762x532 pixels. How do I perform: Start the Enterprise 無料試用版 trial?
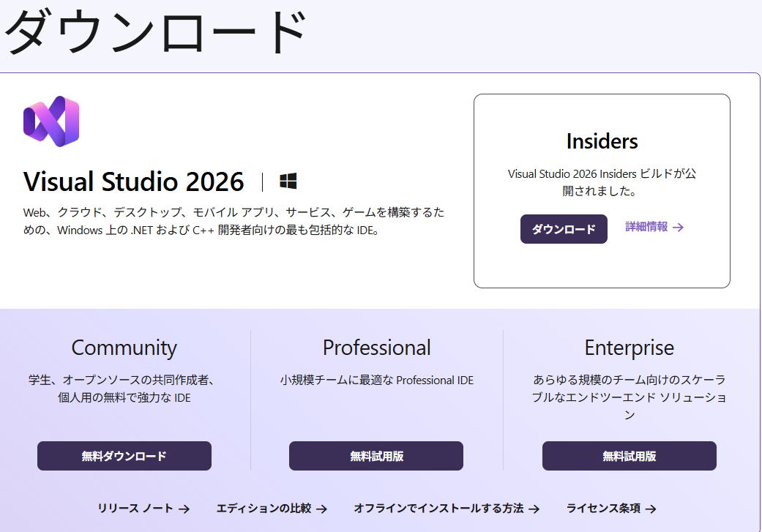coord(629,456)
